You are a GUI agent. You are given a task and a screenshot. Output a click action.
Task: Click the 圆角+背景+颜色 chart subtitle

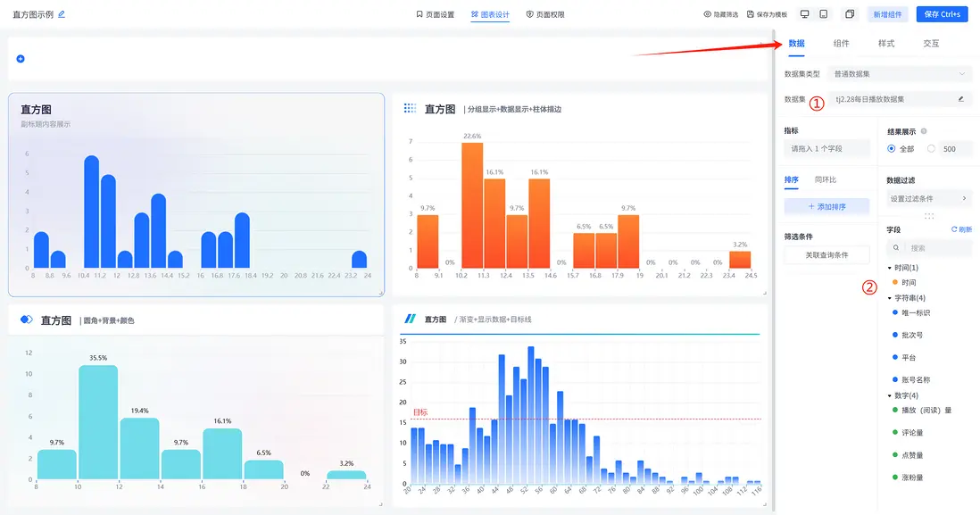click(x=109, y=320)
